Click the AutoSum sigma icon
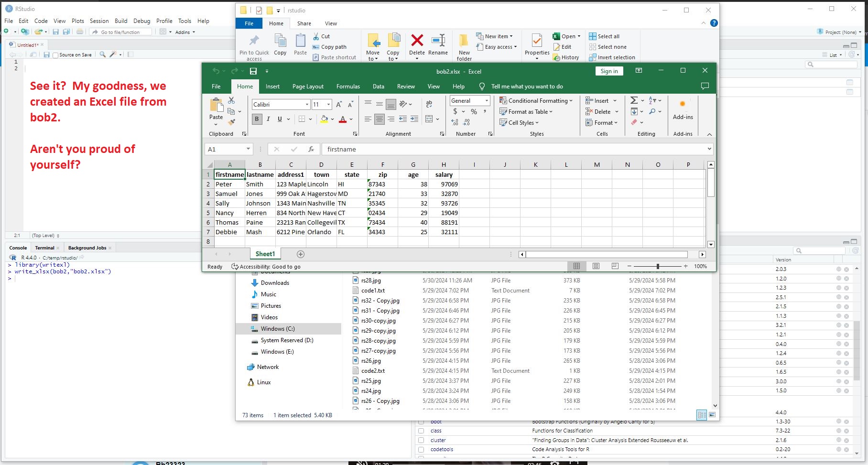Screen dimensions: 868x465 634,100
